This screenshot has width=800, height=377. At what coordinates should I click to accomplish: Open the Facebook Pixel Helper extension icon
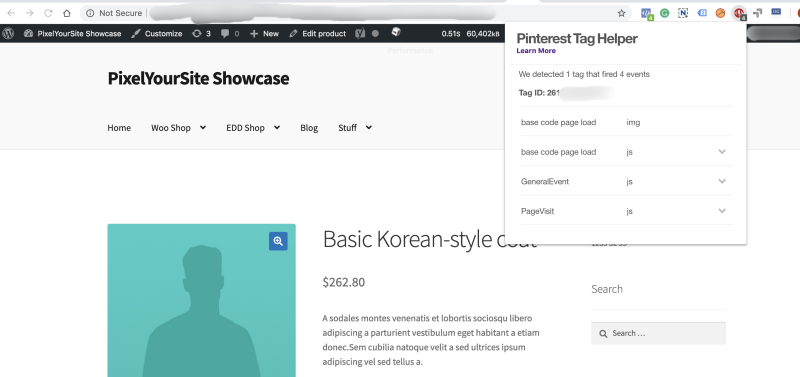tap(647, 14)
